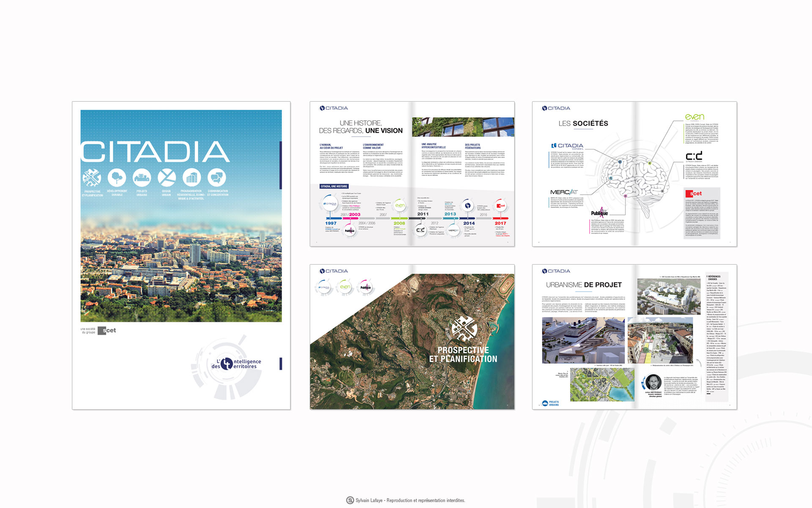812x508 pixels.
Task: Click the c:d logo circle below 2011 on timeline
Action: [420, 230]
